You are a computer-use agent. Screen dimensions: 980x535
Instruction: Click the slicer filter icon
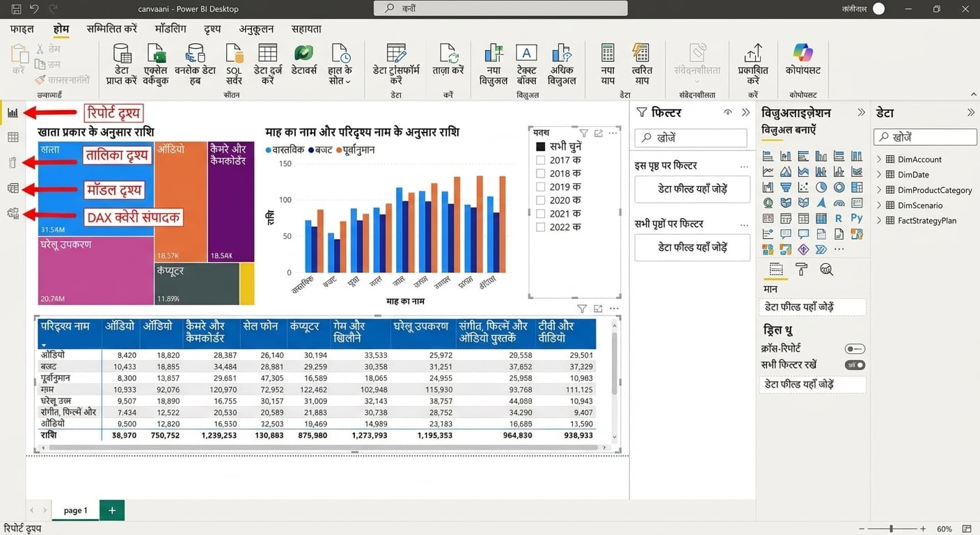coord(584,133)
